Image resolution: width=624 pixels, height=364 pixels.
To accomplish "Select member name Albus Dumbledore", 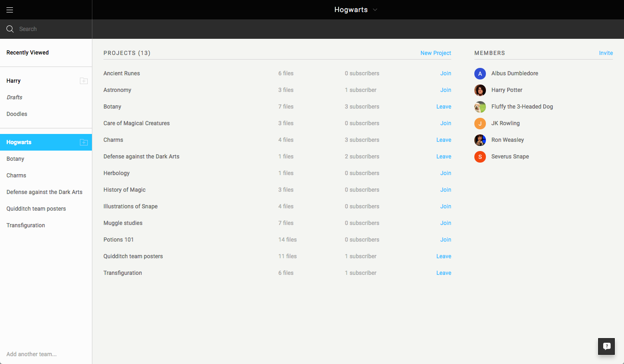I will 515,73.
